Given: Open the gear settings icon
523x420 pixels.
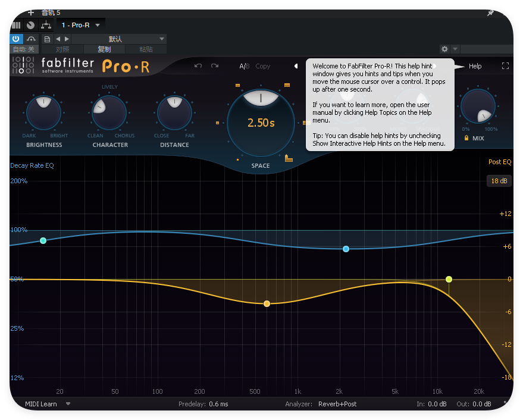Looking at the screenshot, I should pos(444,49).
